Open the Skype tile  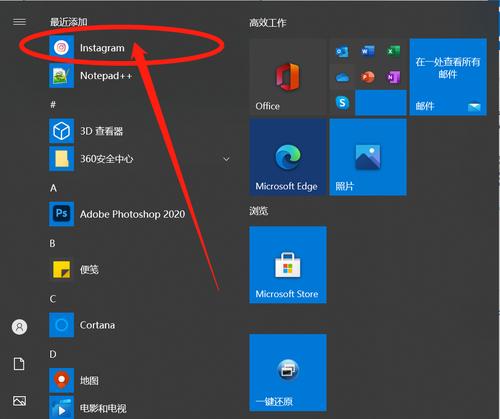click(342, 103)
